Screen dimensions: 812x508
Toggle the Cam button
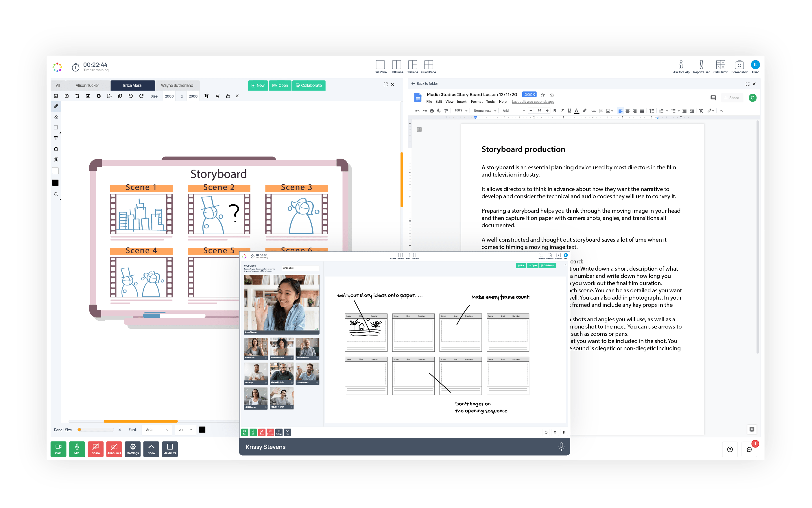click(x=58, y=449)
